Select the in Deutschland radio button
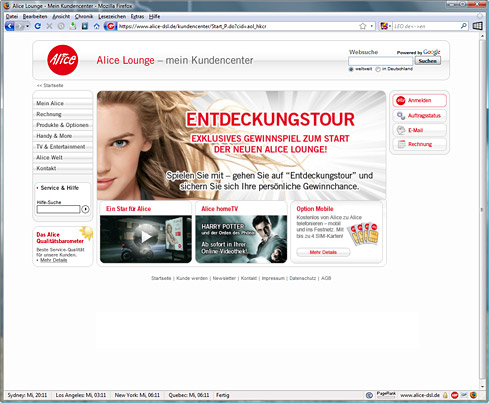This screenshot has height=403, width=489. coord(378,69)
